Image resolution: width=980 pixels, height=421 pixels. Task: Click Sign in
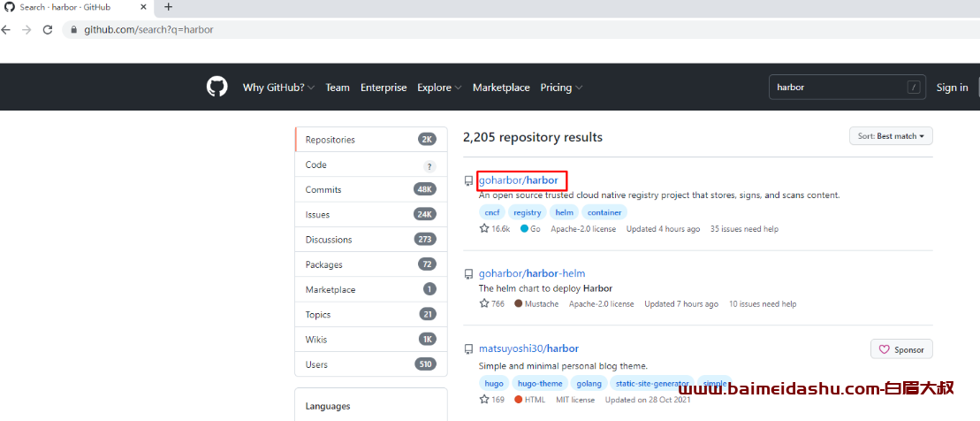tap(952, 88)
